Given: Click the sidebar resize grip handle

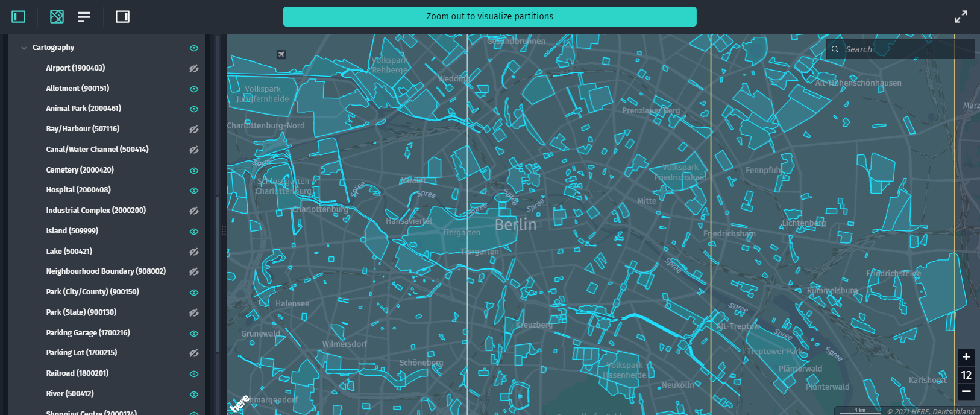Looking at the screenshot, I should [x=224, y=230].
